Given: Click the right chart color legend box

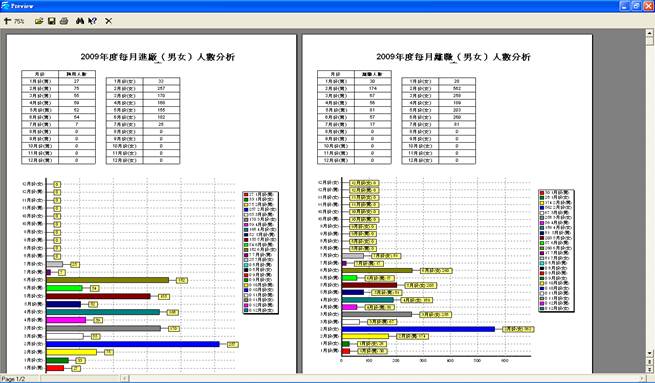Looking at the screenshot, I should (556, 251).
